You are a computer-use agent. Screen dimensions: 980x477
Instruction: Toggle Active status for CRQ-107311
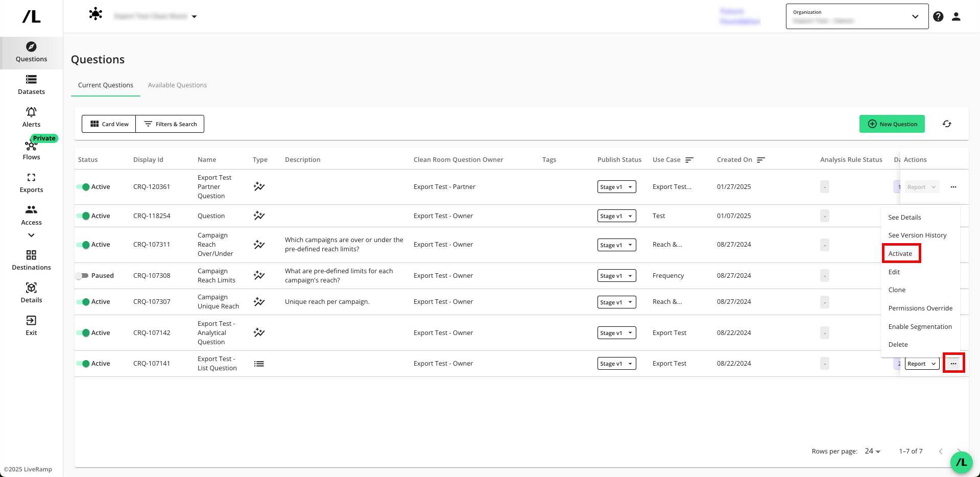click(x=83, y=245)
